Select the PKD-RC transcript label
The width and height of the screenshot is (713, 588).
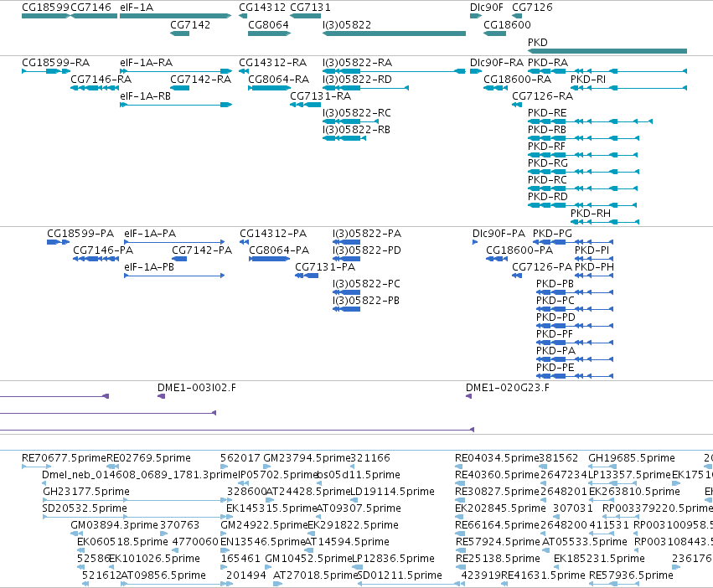point(547,181)
